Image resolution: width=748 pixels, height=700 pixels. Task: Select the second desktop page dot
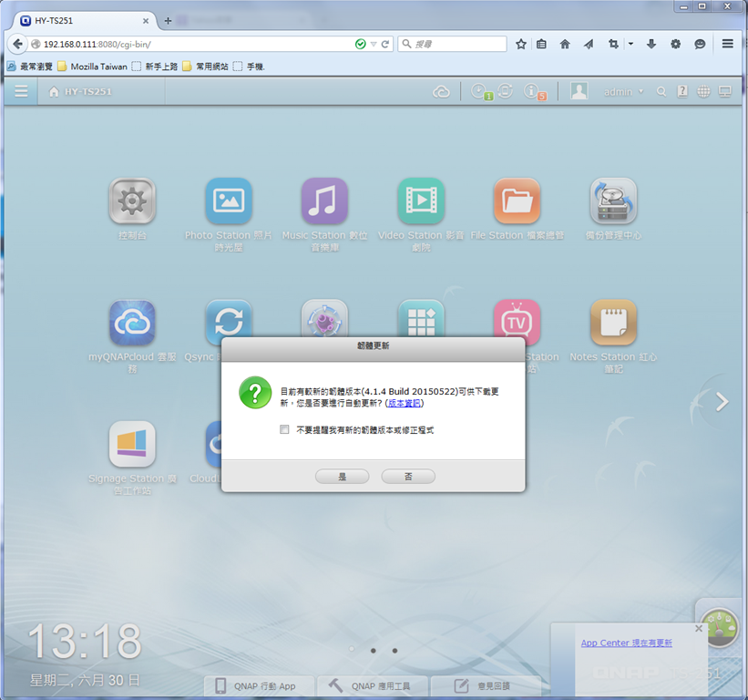pyautogui.click(x=373, y=651)
